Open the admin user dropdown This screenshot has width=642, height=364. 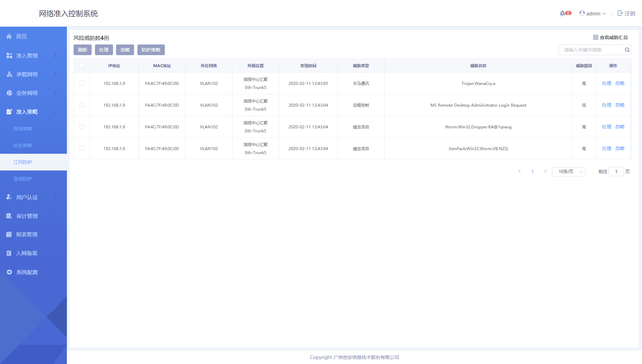tap(593, 13)
